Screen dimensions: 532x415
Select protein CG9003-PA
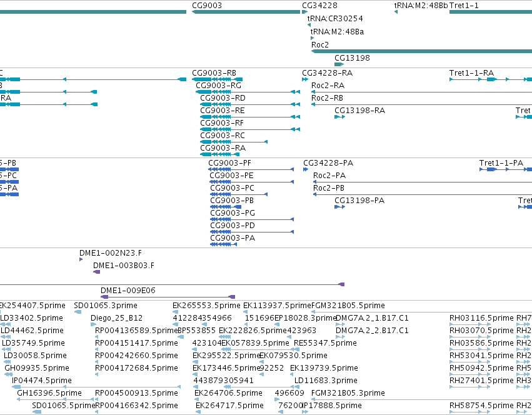point(224,244)
